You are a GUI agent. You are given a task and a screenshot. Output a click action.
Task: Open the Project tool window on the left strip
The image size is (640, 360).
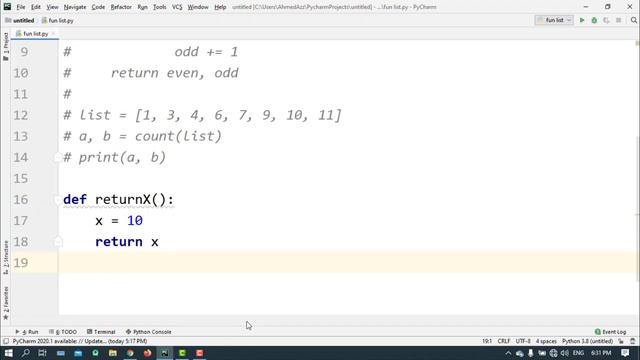click(x=6, y=46)
